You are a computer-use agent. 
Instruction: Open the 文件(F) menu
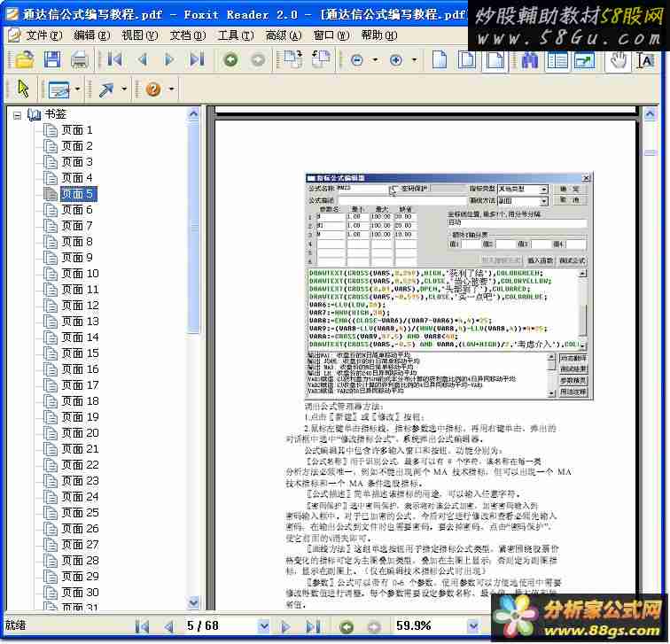tap(44, 35)
